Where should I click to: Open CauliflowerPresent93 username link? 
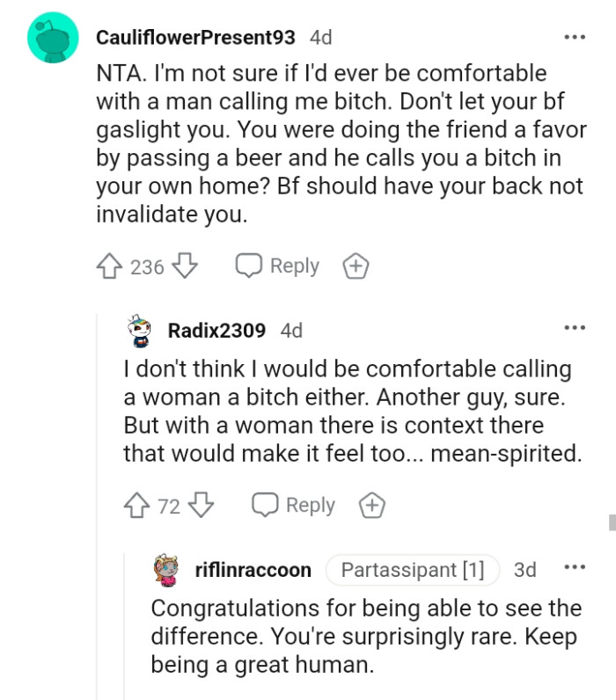[195, 38]
